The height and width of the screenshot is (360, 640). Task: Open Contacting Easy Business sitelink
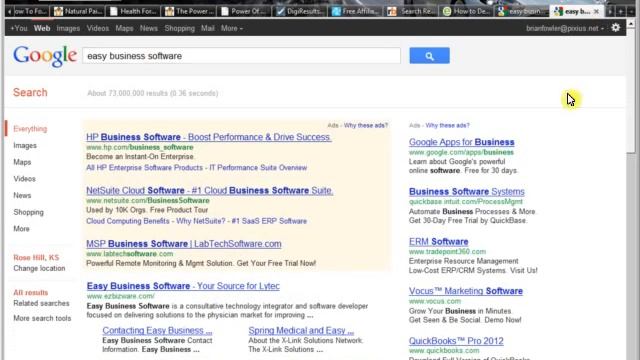[x=157, y=331]
